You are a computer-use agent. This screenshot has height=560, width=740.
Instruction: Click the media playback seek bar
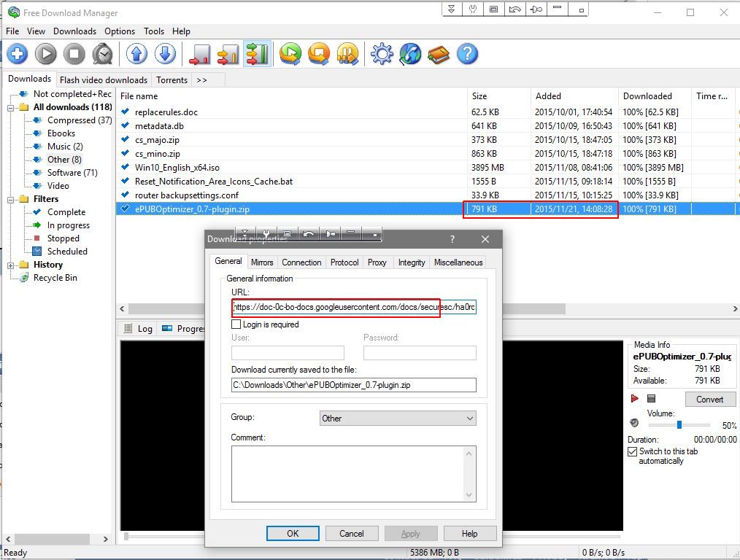pyautogui.click(x=373, y=536)
